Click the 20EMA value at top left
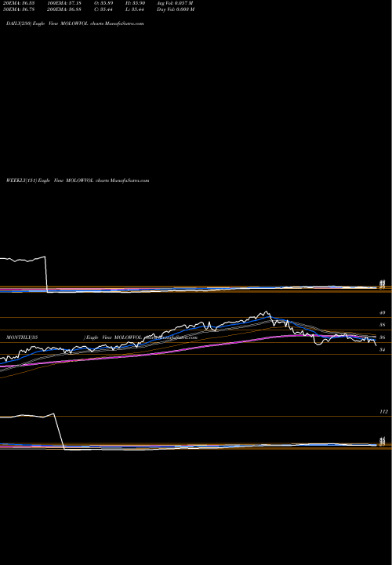 tap(18, 3)
